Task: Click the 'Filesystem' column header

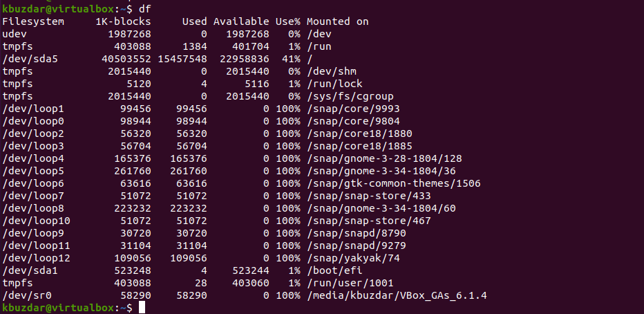Action: 33,21
